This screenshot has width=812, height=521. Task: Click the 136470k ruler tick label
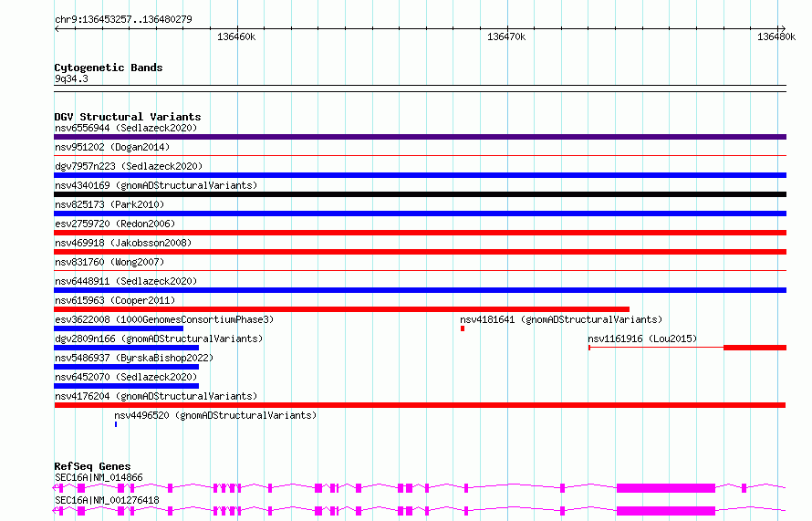point(506,36)
